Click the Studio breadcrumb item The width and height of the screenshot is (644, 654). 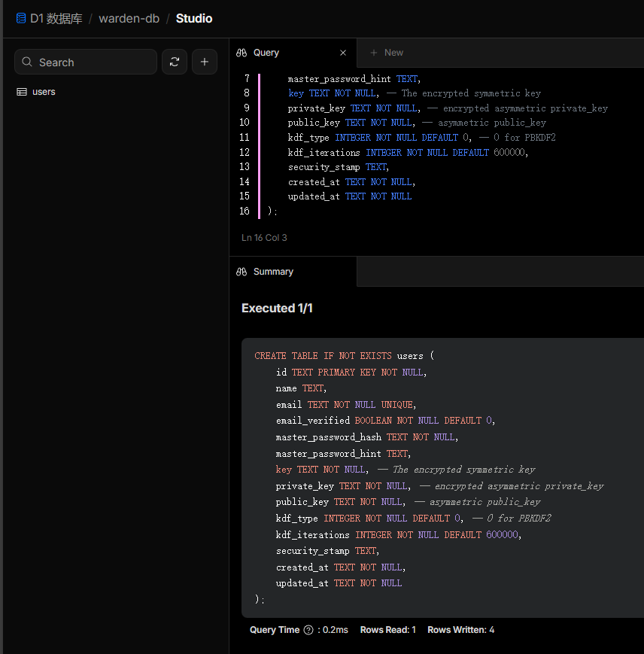click(194, 18)
